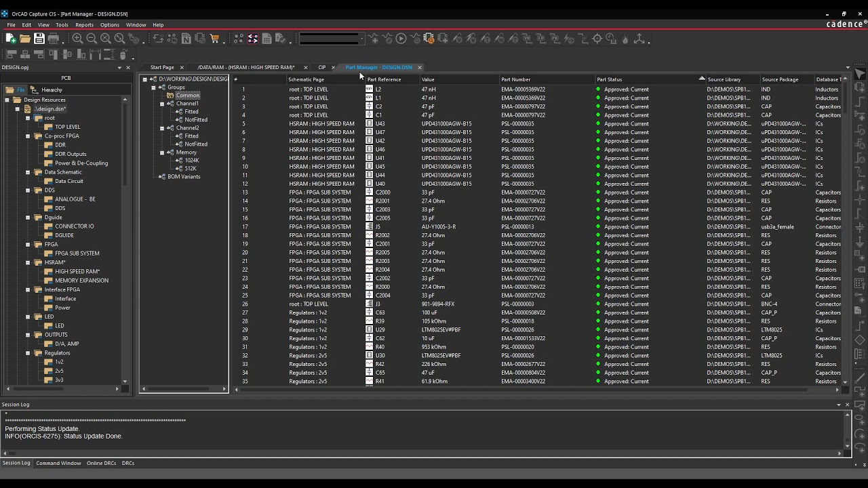The image size is (868, 488).
Task: Click the select arrow tool in right palette
Action: [860, 74]
